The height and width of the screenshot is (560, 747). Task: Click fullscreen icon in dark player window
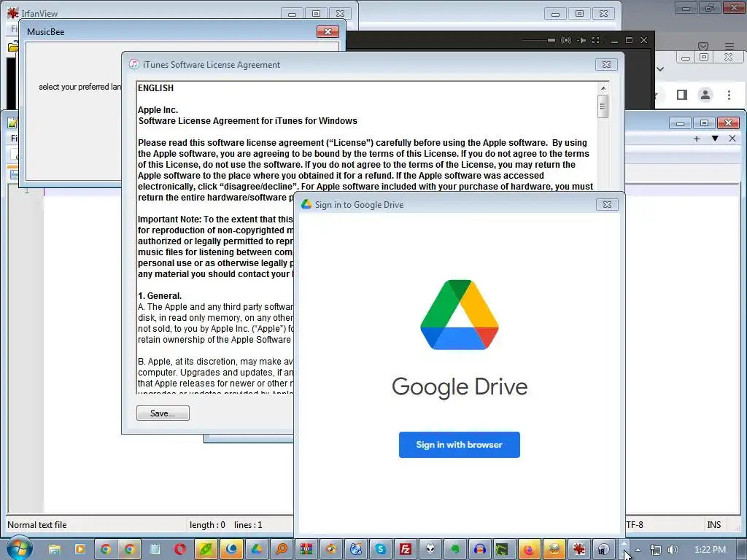click(595, 41)
